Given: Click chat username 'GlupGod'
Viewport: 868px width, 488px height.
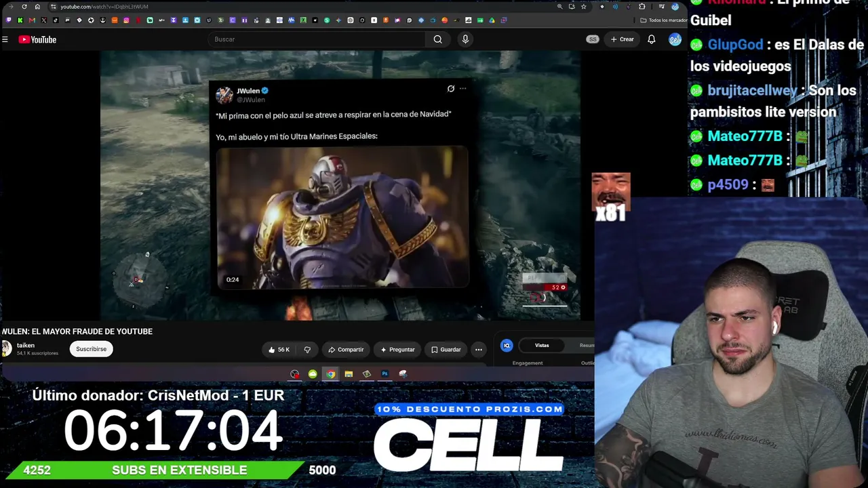Looking at the screenshot, I should point(735,45).
